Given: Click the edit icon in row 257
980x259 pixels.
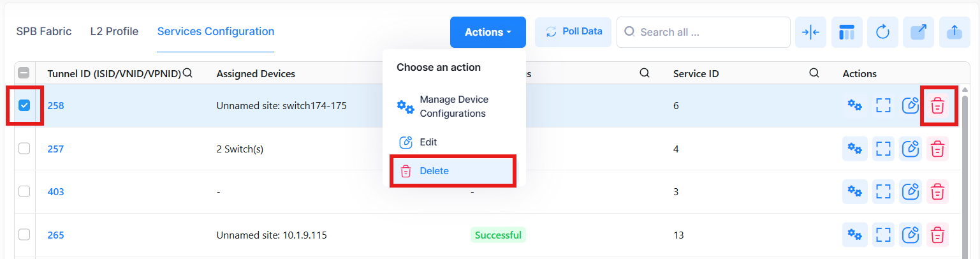Looking at the screenshot, I should (x=911, y=149).
